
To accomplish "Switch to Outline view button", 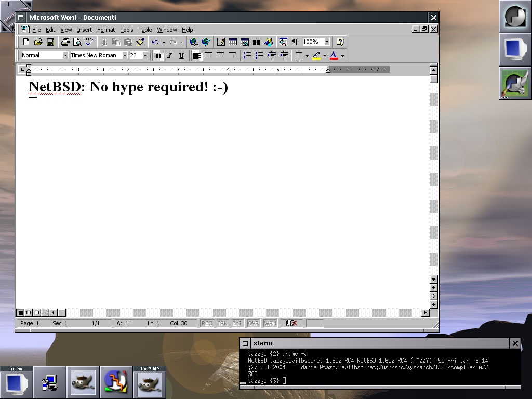I will tap(45, 312).
